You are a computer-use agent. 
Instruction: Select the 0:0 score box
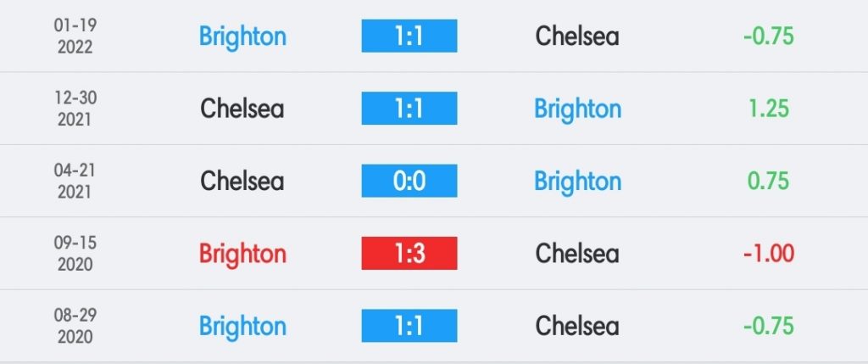click(409, 181)
